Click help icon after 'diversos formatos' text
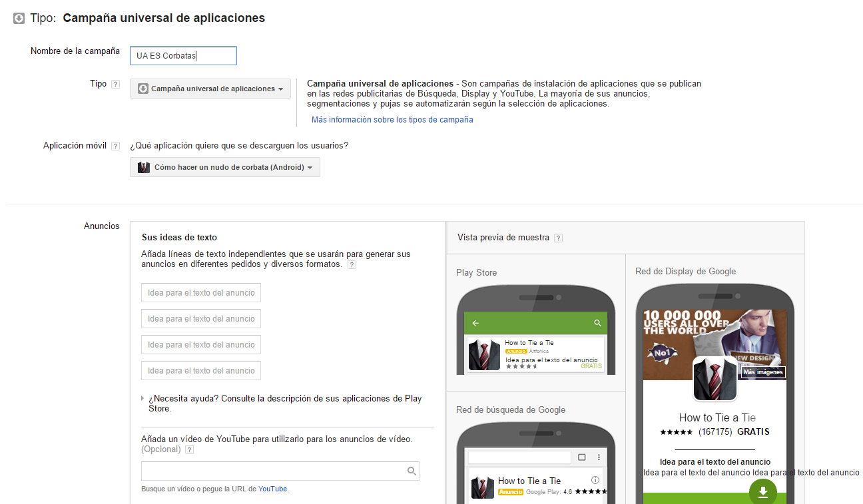This screenshot has height=504, width=863. (352, 264)
